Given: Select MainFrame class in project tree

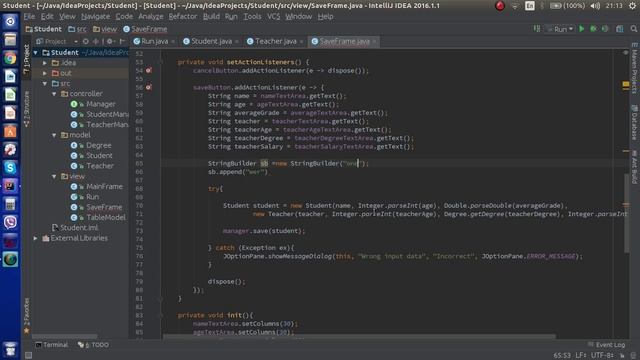Looking at the screenshot, I should click(x=104, y=187).
